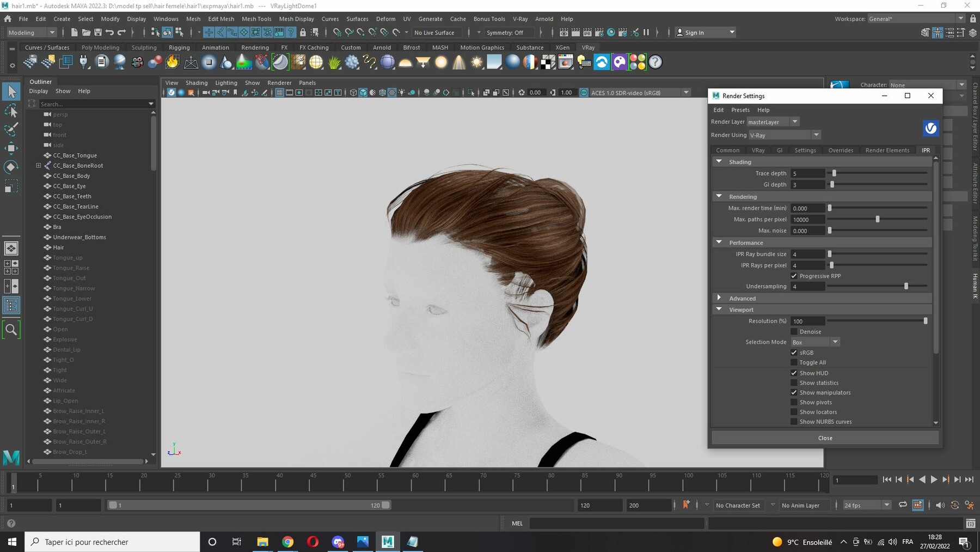
Task: Select the Rotate tool in toolbox
Action: pos(11,167)
